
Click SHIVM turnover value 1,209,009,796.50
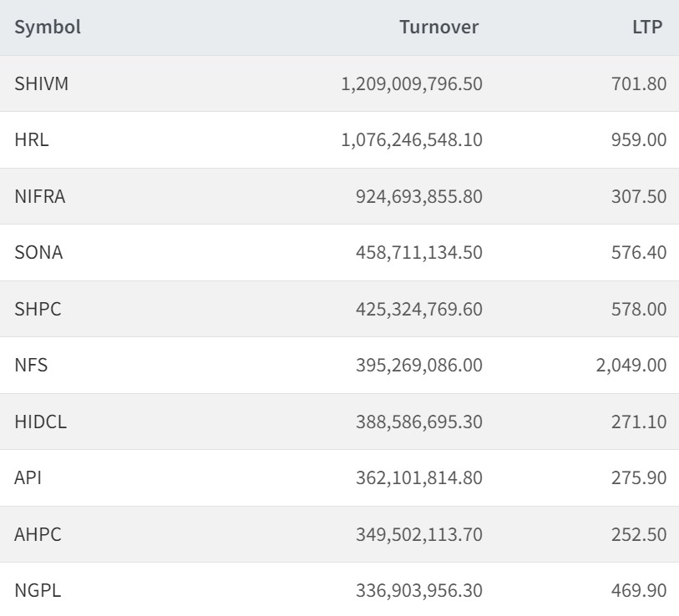[x=412, y=83]
